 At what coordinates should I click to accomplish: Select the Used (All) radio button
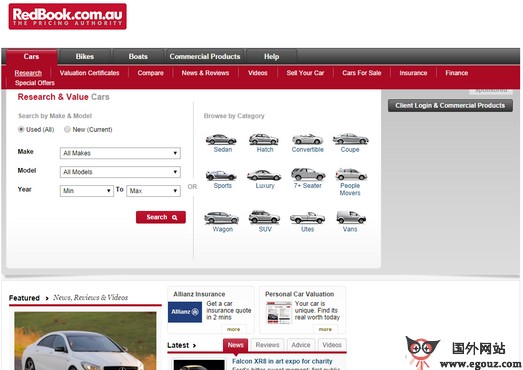(x=21, y=129)
